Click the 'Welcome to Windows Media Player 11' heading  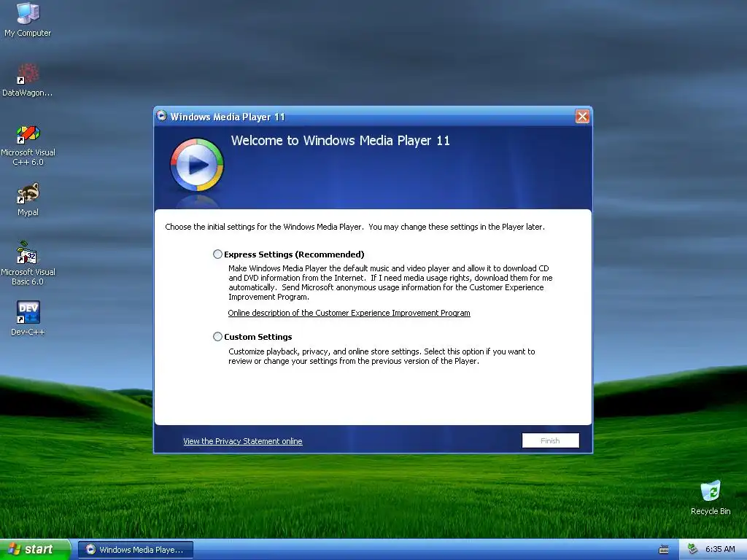(340, 141)
